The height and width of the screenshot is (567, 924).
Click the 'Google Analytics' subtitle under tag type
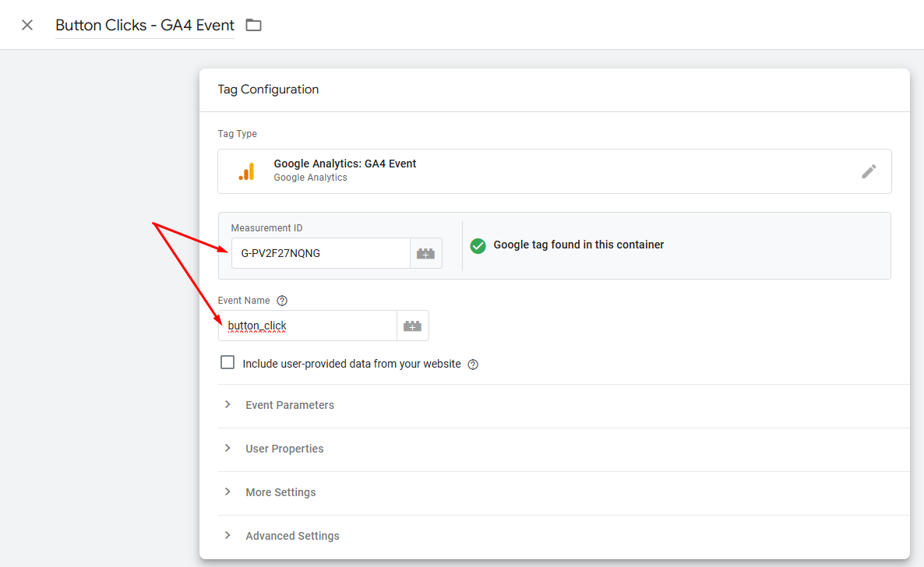[x=311, y=178]
